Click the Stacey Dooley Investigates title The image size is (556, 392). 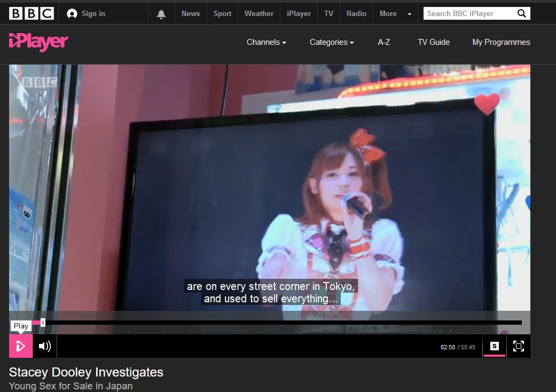(86, 372)
